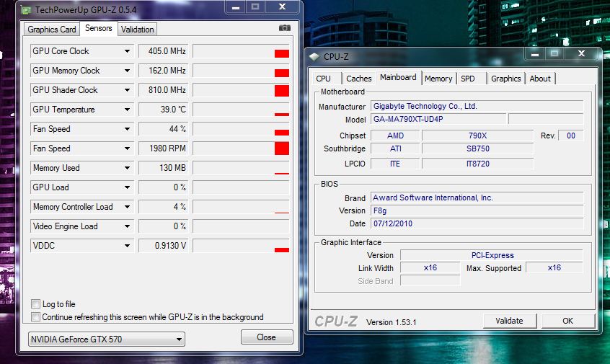Click the VDDC history graph
This screenshot has width=610, height=364.
[242, 245]
